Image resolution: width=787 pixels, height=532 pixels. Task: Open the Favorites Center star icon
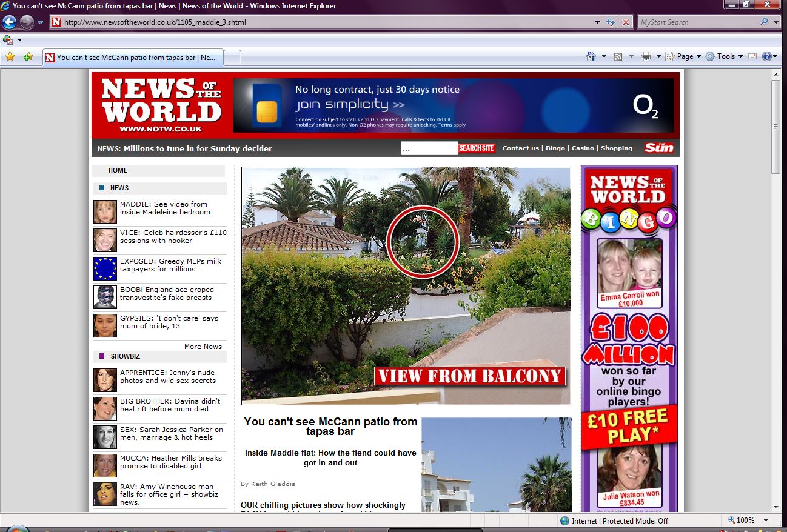click(10, 57)
